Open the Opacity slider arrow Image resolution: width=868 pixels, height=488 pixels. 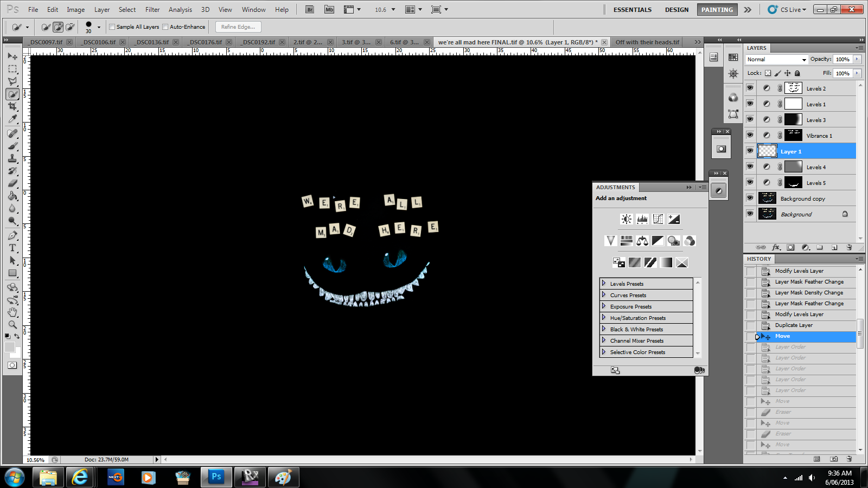(x=857, y=59)
